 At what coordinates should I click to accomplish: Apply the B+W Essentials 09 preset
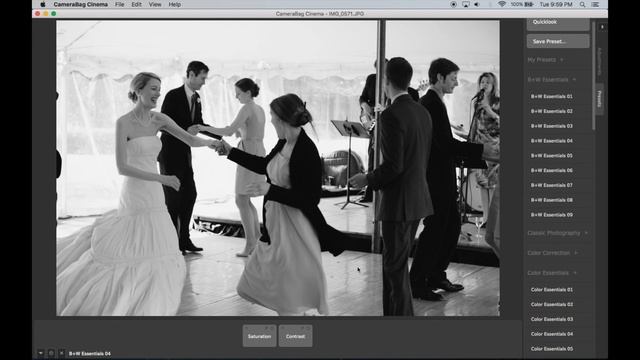pos(551,215)
